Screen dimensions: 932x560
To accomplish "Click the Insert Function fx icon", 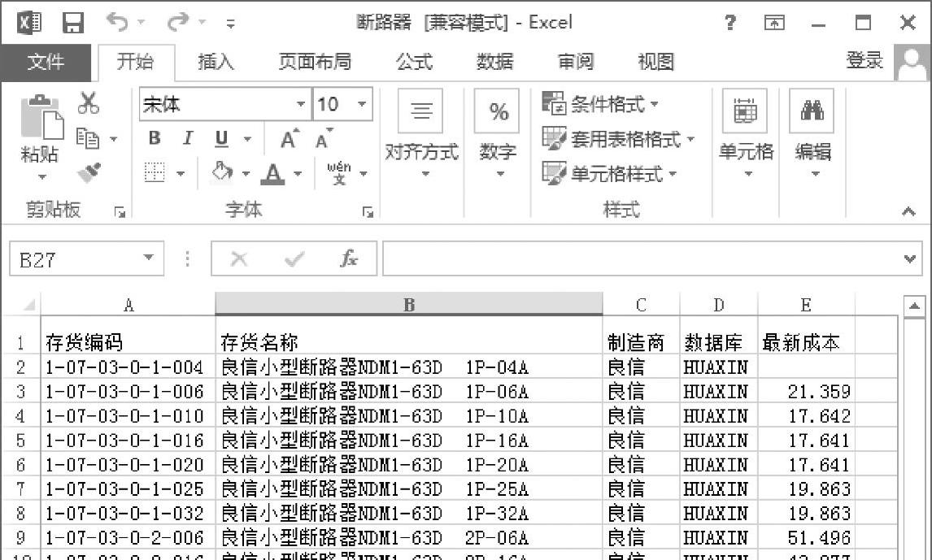I will click(x=348, y=259).
